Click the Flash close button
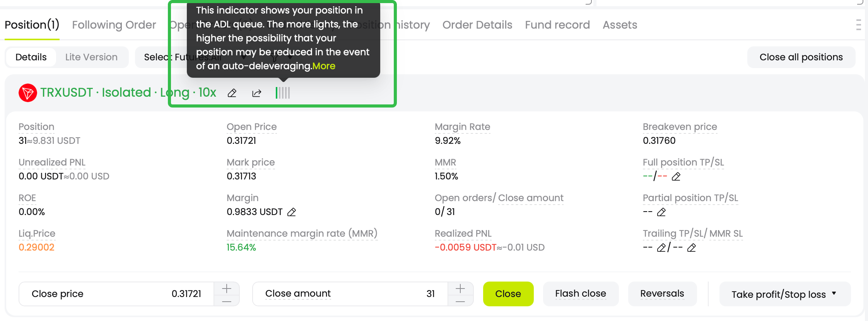 [580, 294]
